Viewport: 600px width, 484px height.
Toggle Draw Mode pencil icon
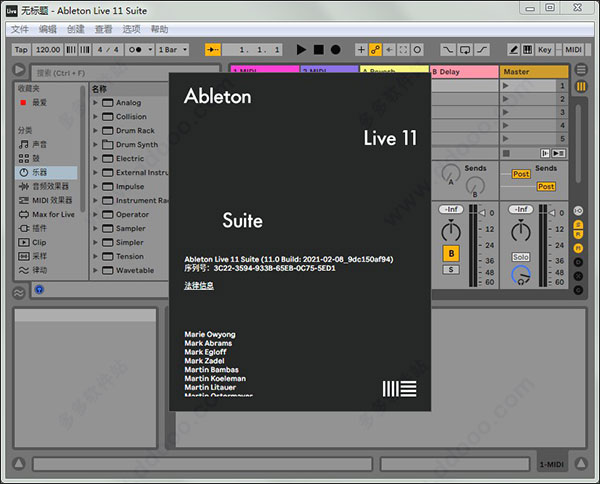pyautogui.click(x=514, y=50)
